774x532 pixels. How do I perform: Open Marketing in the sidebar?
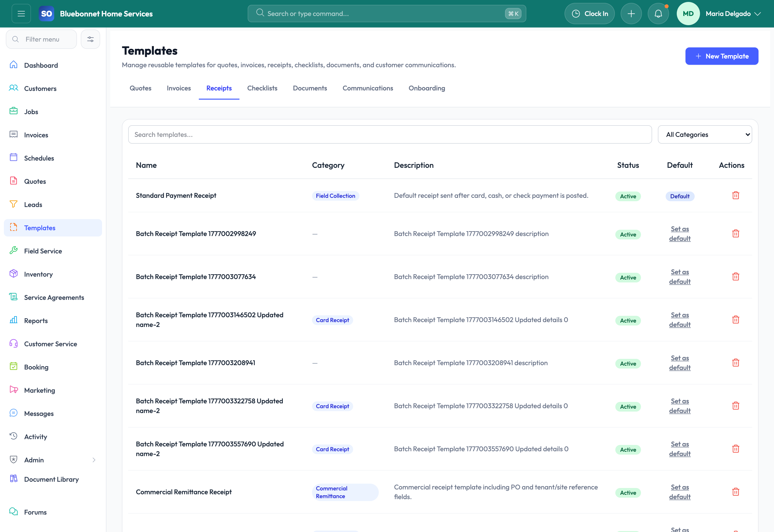(53, 390)
